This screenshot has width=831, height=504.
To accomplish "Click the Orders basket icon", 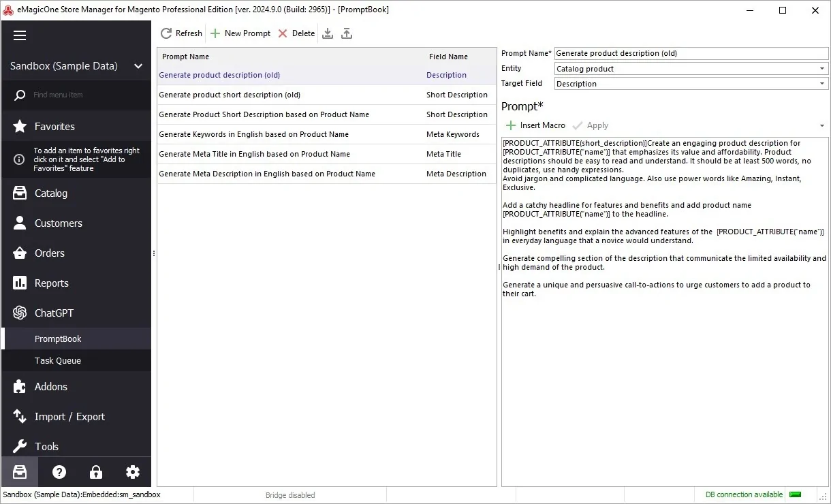I will tap(20, 253).
